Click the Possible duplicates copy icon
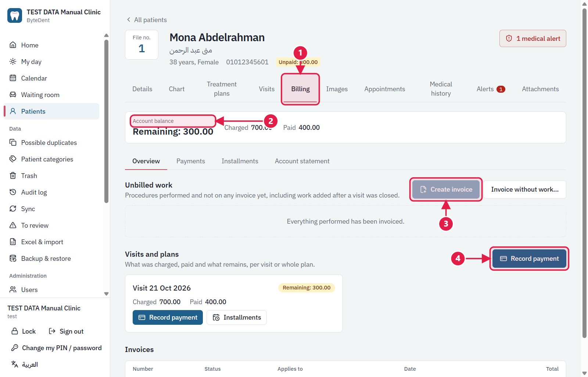Image resolution: width=588 pixels, height=377 pixels. [x=13, y=142]
